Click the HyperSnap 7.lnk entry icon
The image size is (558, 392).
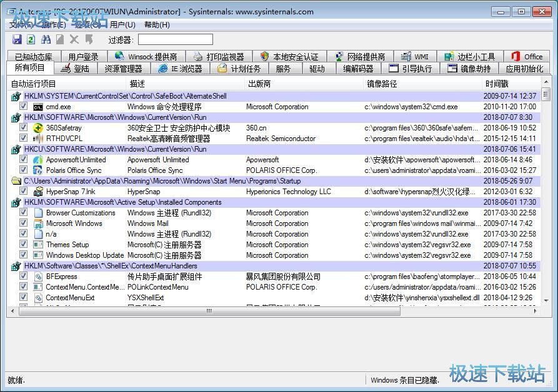[38, 192]
